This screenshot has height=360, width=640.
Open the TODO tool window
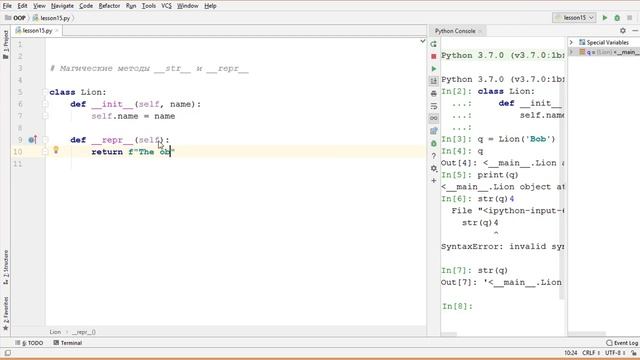(x=29, y=343)
